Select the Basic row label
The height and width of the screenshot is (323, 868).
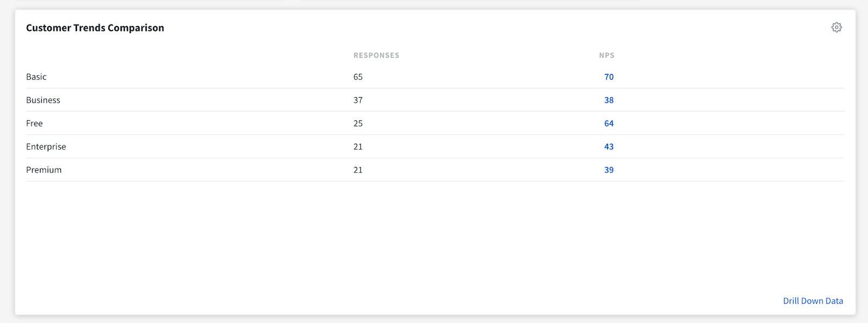coord(36,77)
